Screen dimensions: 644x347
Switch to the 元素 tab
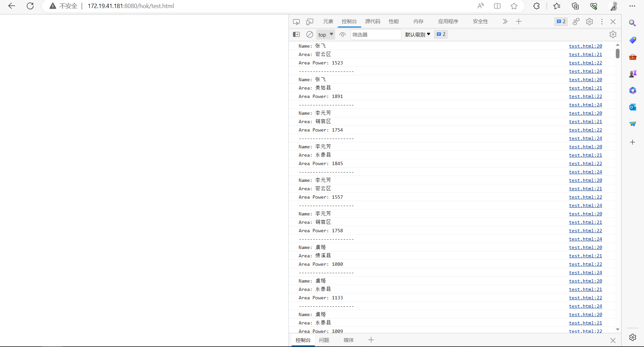[328, 22]
